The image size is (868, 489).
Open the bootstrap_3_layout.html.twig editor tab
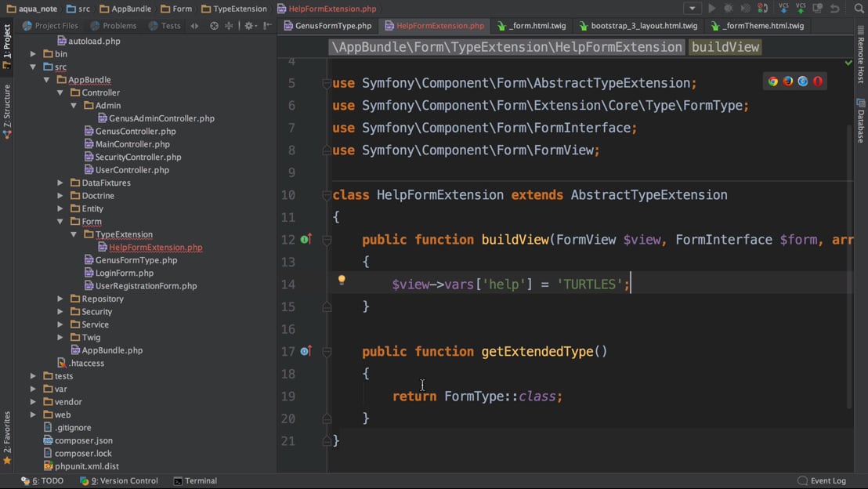(x=638, y=26)
